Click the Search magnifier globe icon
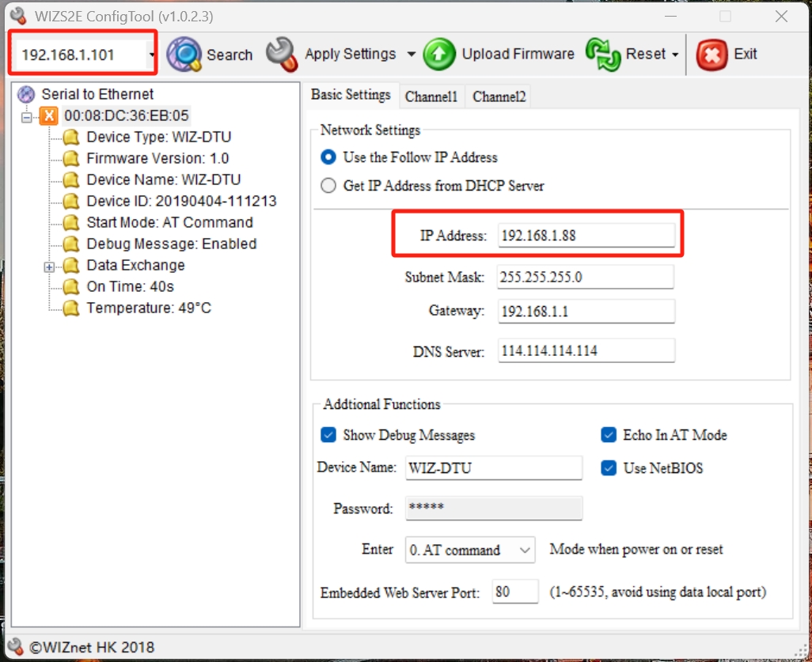The width and height of the screenshot is (812, 662). (x=184, y=55)
